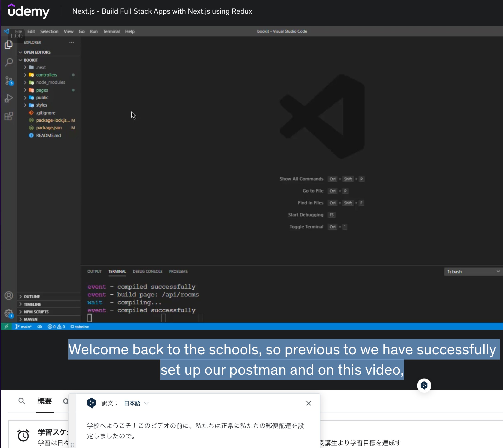This screenshot has height=448, width=503.
Task: Open the Run and Debug icon
Action: [x=9, y=98]
